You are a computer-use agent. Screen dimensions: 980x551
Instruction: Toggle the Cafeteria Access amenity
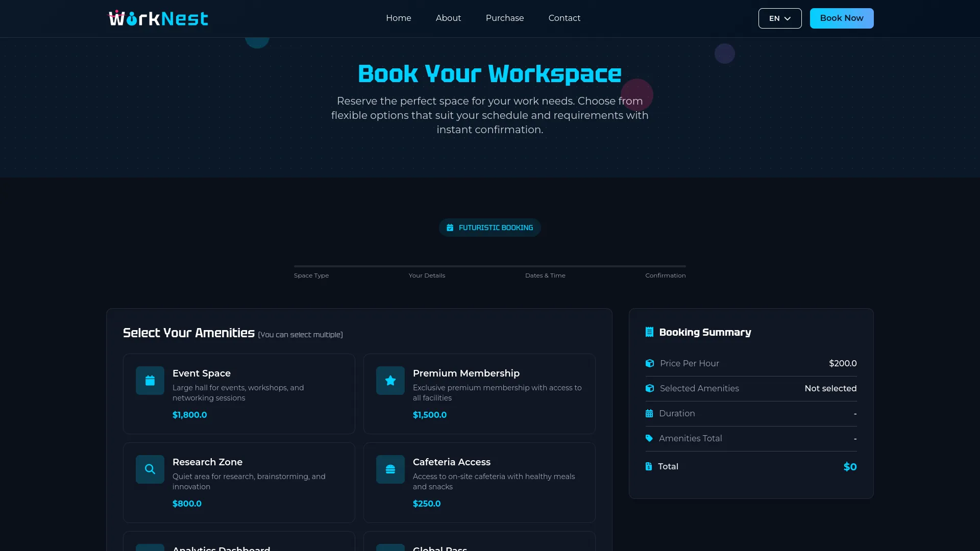pos(479,482)
